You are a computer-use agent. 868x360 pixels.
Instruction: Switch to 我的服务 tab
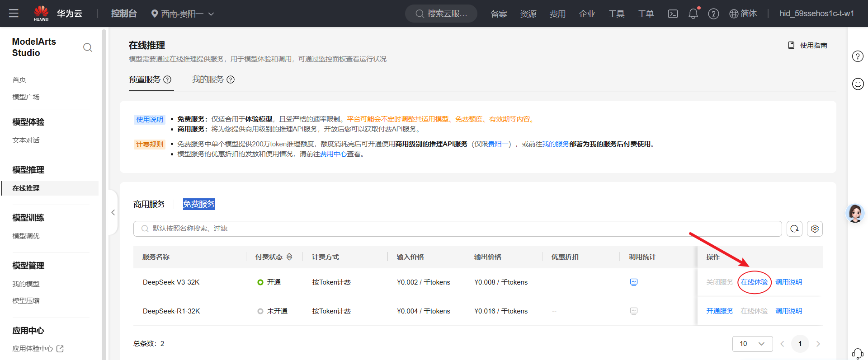click(x=208, y=79)
